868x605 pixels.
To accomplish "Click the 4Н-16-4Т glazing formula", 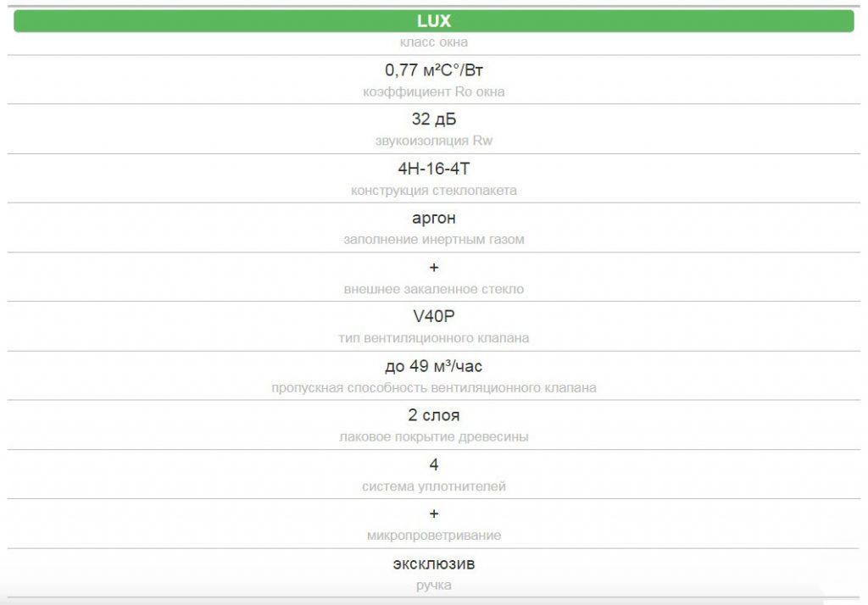I will pos(434,169).
